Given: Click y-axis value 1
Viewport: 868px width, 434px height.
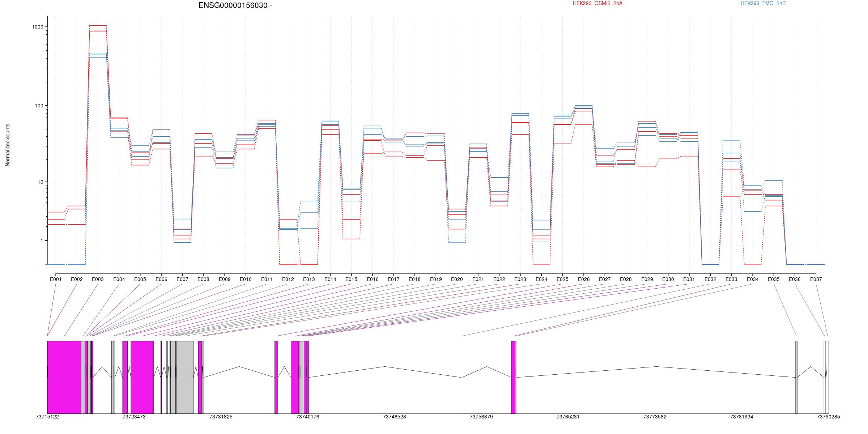Looking at the screenshot, I should pos(42,241).
